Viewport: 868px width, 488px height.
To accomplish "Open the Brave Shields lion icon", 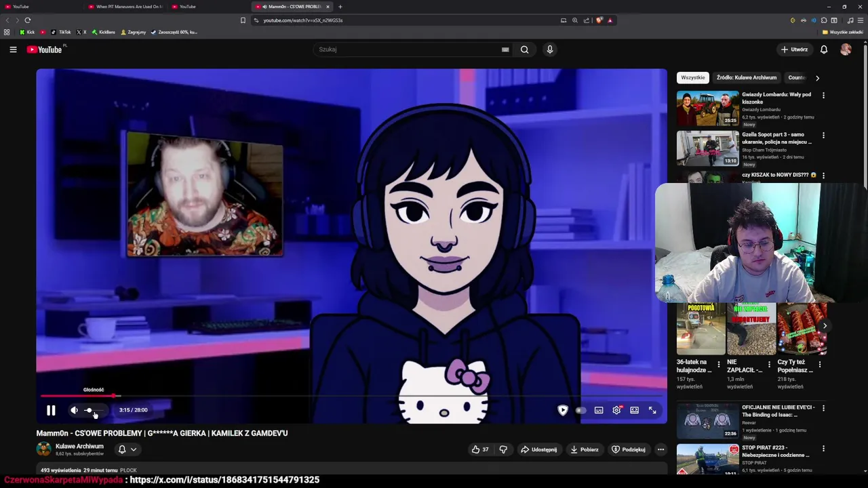I will coord(599,20).
